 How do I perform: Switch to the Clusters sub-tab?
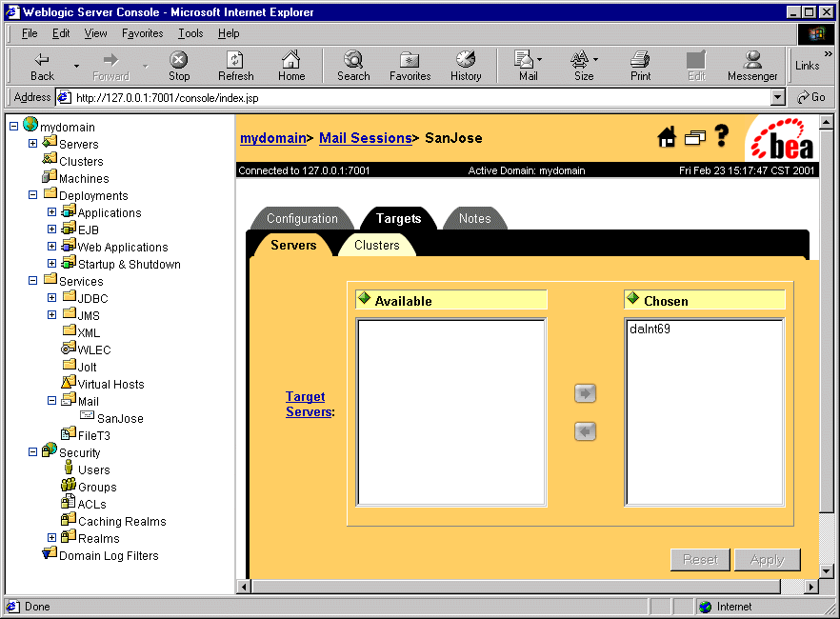click(x=376, y=246)
